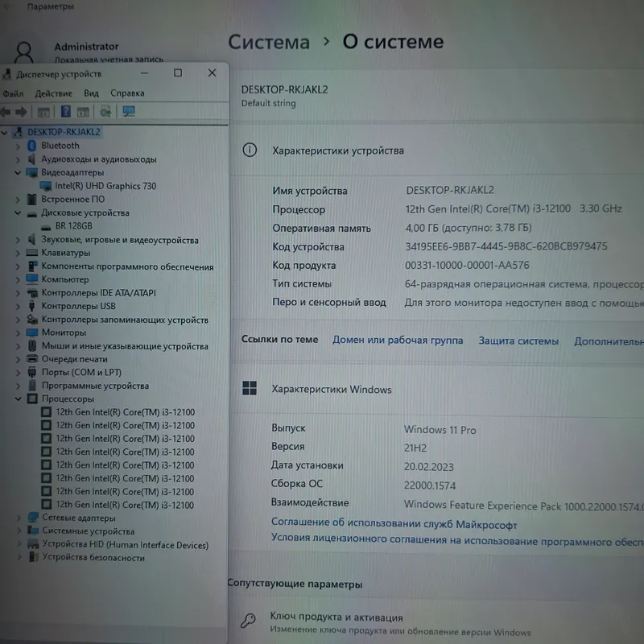The width and height of the screenshot is (644, 644).
Task: Click processor value '12th Gen Intel(R) Core(TM) i3-12100 3.30 GHz'
Action: [514, 208]
